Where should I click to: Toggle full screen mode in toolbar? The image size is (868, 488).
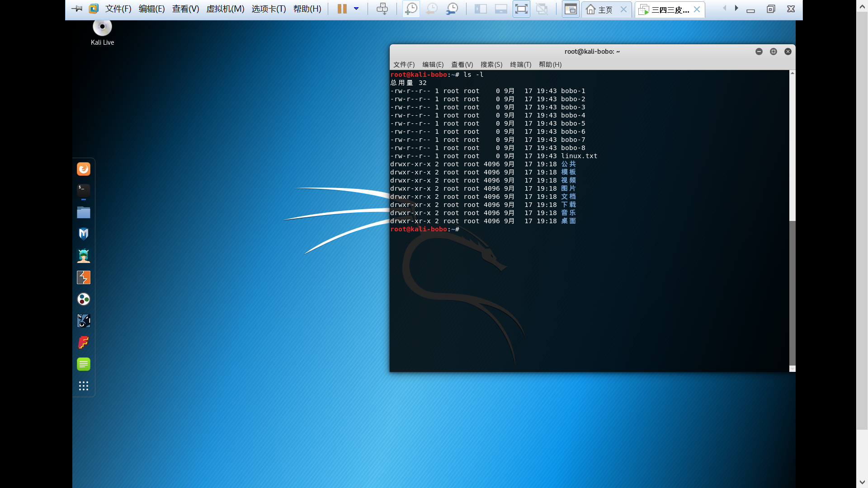click(x=521, y=9)
